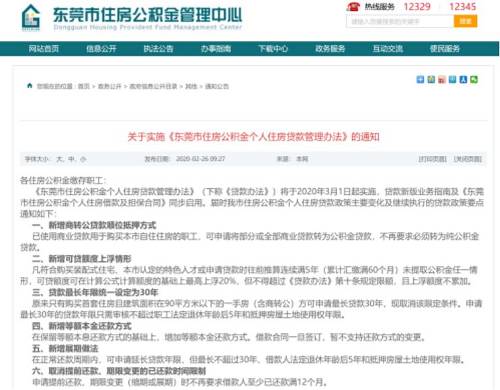The width and height of the screenshot is (500, 390).
Task: Set font size to 大
Action: pyautogui.click(x=60, y=159)
